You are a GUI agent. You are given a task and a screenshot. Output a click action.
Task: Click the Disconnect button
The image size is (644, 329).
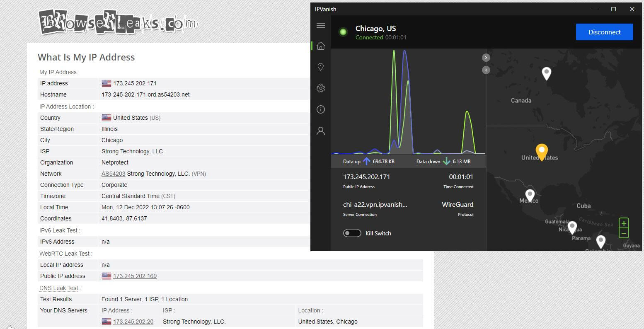coord(604,32)
